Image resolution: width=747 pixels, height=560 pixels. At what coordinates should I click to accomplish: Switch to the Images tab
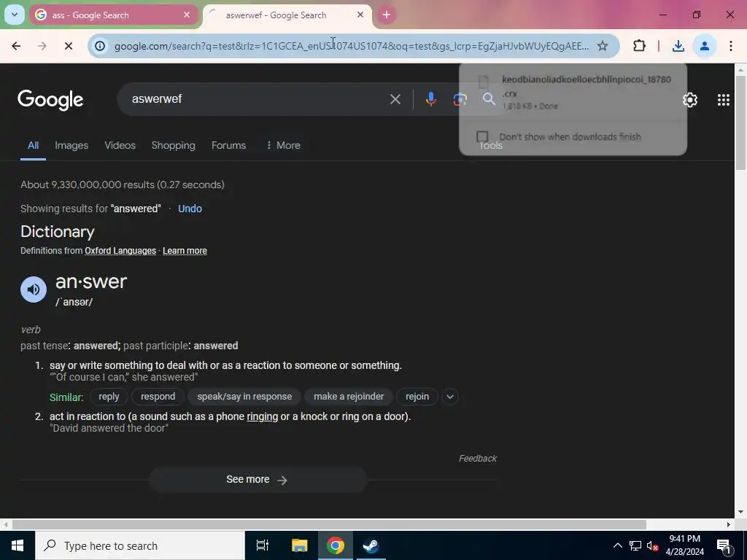[x=71, y=146]
